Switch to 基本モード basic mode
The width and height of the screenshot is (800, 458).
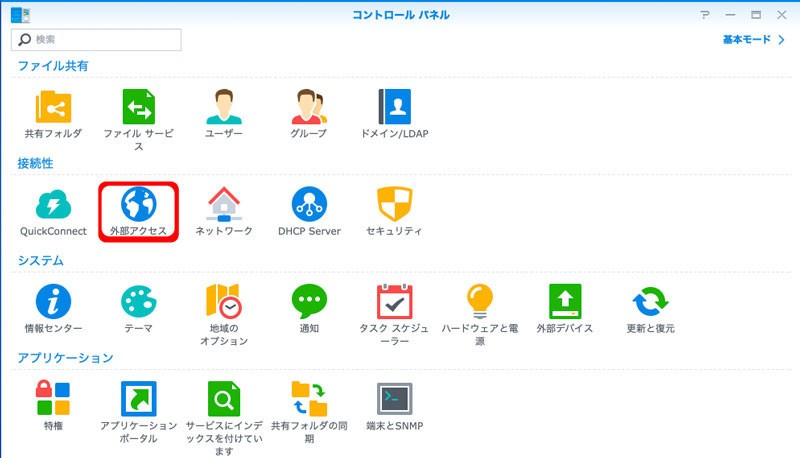pos(753,39)
